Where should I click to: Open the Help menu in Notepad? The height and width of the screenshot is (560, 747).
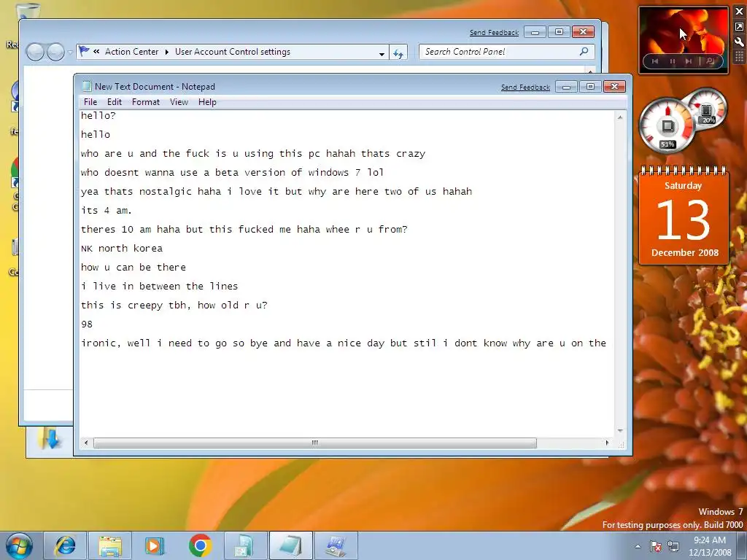pos(207,102)
